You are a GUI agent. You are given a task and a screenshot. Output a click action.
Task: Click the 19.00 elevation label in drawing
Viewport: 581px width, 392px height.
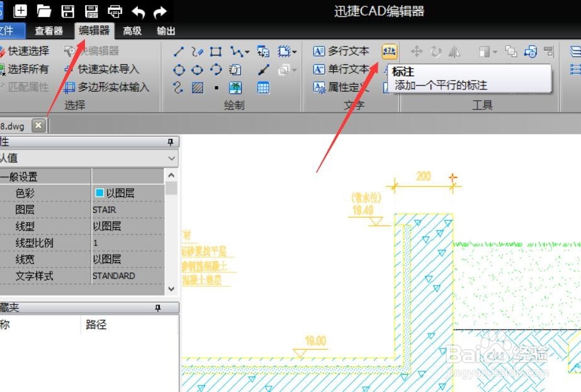316,341
